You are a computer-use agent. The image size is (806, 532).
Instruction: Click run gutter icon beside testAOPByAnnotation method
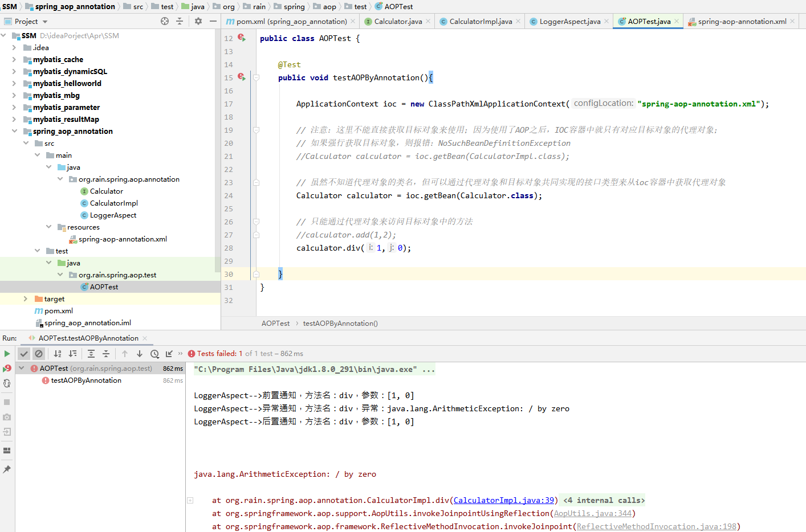coord(242,77)
